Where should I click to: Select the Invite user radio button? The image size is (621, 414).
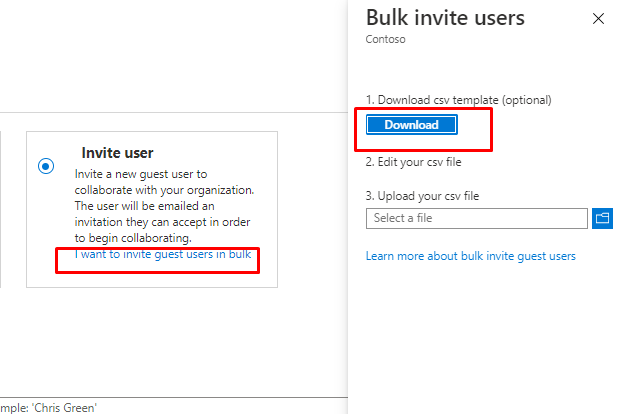coord(46,167)
